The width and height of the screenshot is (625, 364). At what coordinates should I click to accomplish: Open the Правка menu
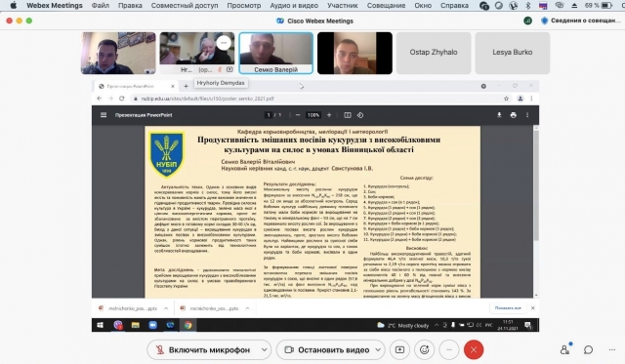(x=130, y=6)
